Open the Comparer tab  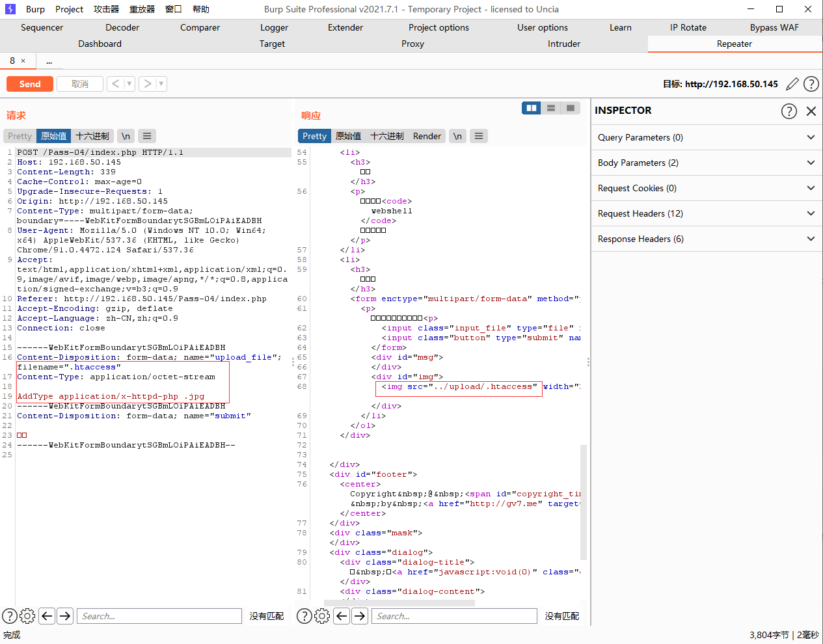click(200, 27)
